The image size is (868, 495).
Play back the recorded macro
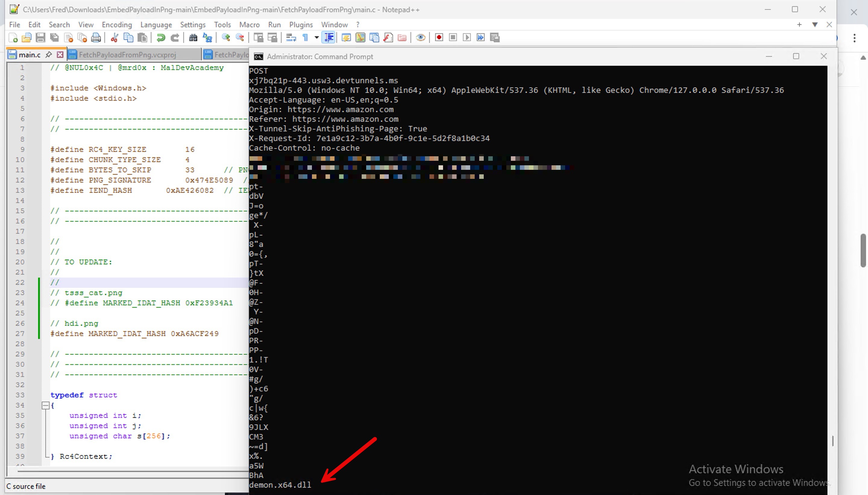tap(467, 37)
